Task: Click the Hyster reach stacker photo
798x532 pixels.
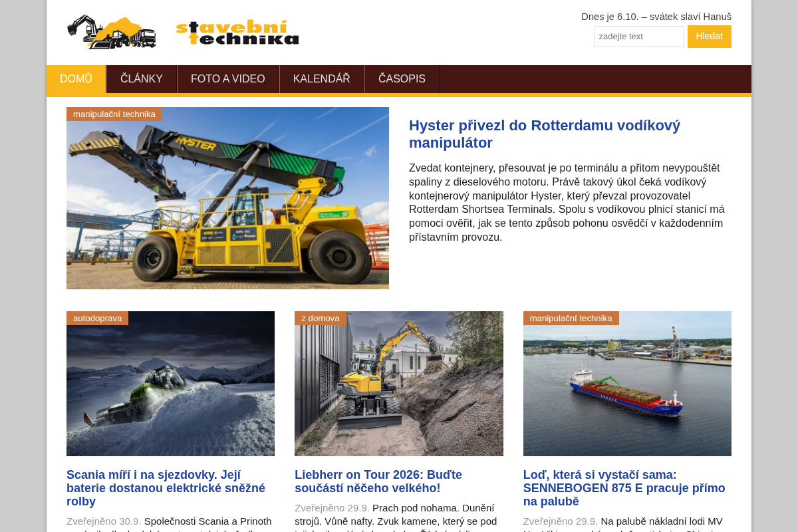Action: tap(227, 198)
